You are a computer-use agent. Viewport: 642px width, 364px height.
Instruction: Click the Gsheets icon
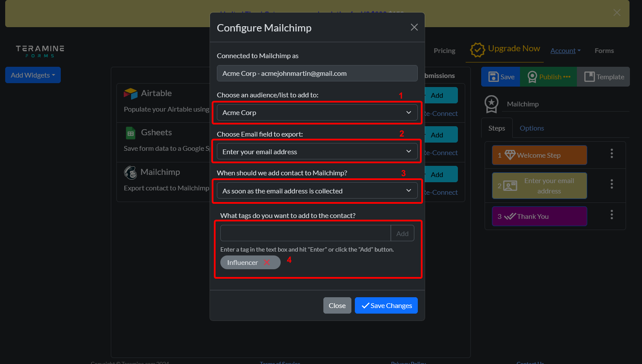click(x=131, y=133)
